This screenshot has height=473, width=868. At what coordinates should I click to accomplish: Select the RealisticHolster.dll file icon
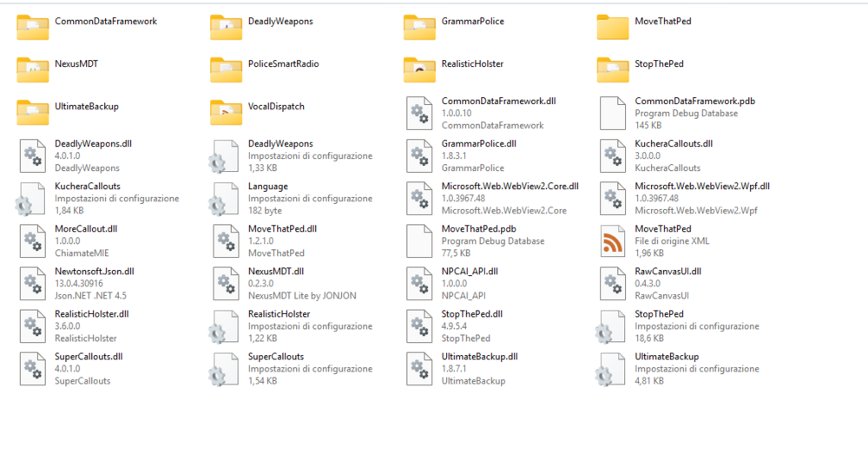click(33, 325)
